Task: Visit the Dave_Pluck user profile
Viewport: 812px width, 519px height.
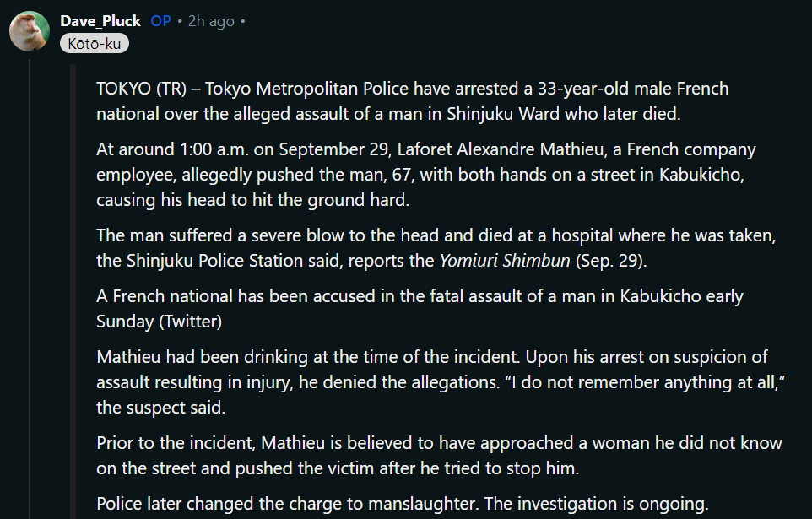Action: 100,21
